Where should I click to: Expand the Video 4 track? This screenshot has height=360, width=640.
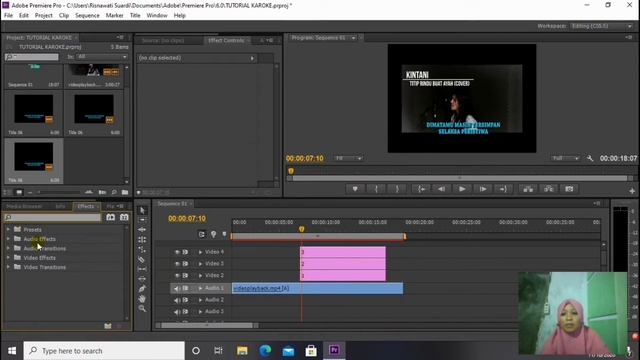[x=200, y=252]
